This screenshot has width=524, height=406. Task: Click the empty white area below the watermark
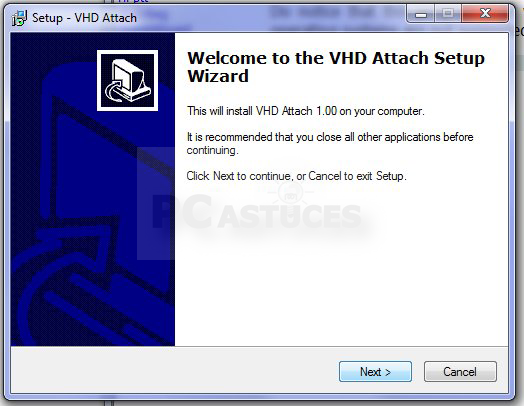[x=341, y=291]
